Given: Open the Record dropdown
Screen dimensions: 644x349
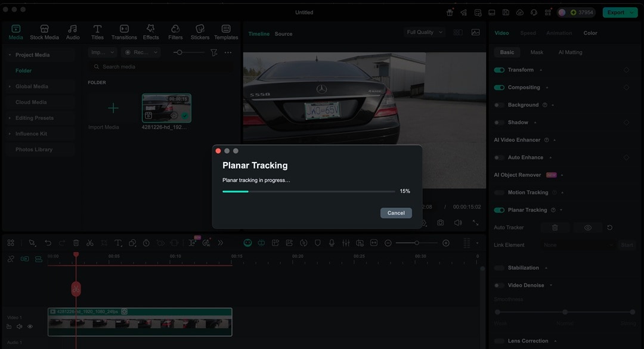Looking at the screenshot, I should pyautogui.click(x=141, y=52).
